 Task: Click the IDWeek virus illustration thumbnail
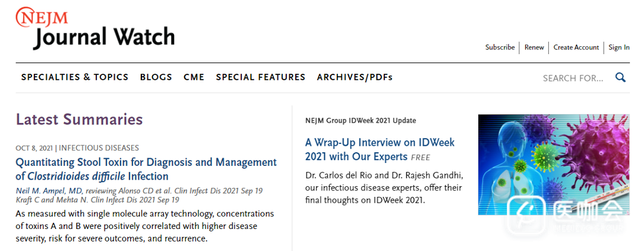pyautogui.click(x=553, y=165)
